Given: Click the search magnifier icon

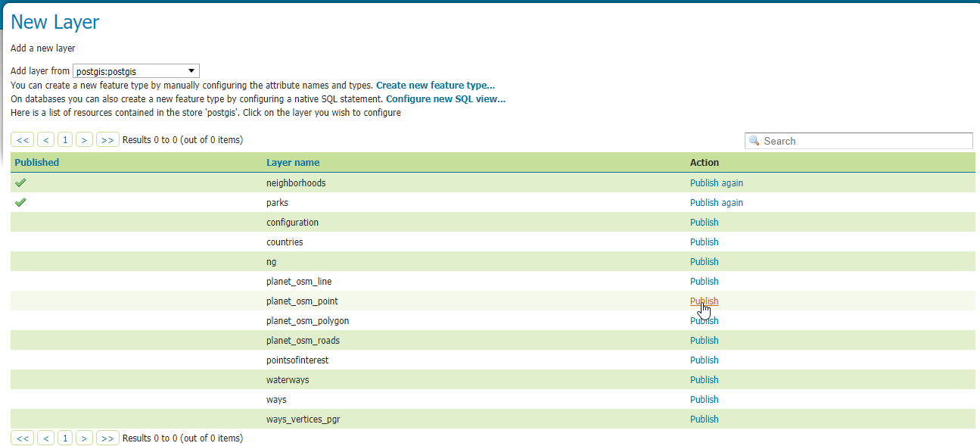Looking at the screenshot, I should 753,141.
